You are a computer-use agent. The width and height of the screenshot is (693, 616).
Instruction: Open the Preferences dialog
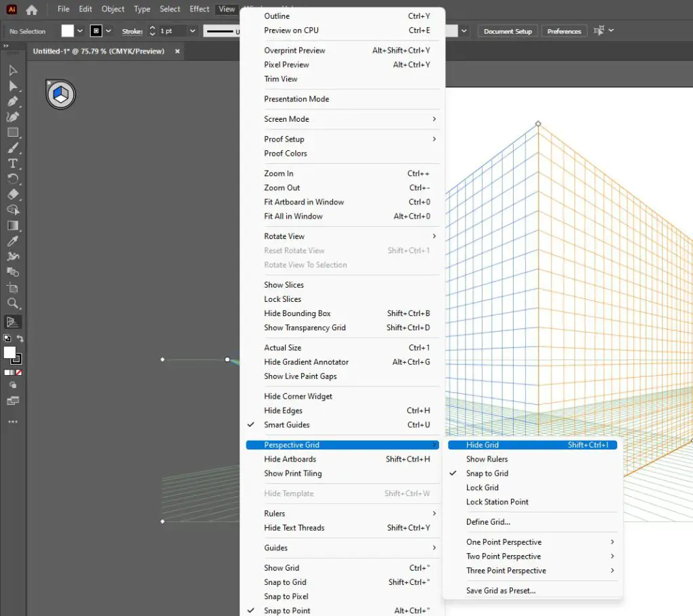click(564, 30)
